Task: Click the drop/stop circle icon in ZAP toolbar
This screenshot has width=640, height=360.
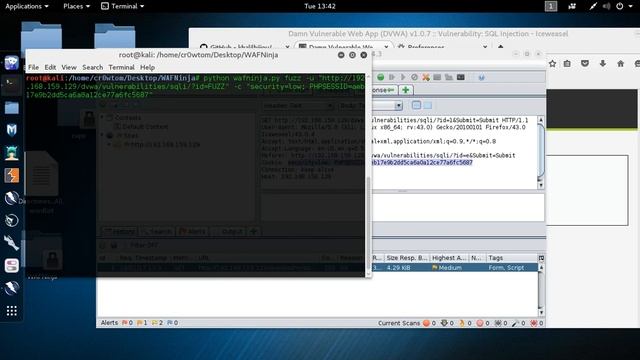Action: [x=414, y=77]
